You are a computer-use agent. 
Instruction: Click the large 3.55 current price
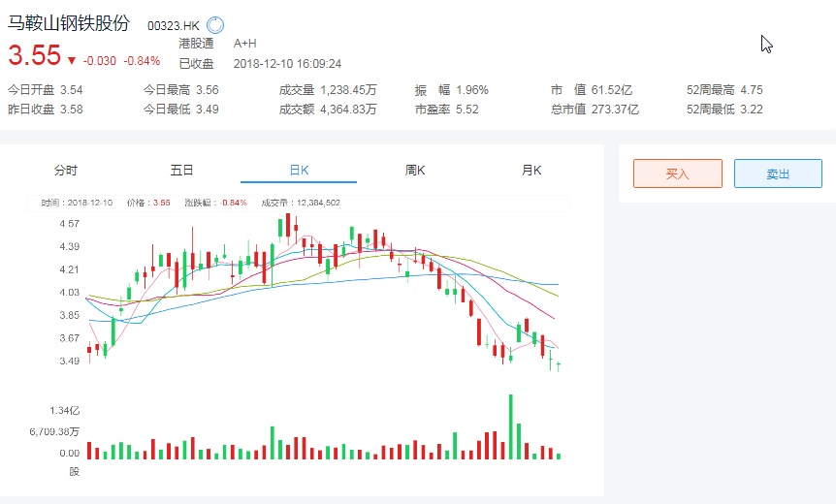pos(35,57)
